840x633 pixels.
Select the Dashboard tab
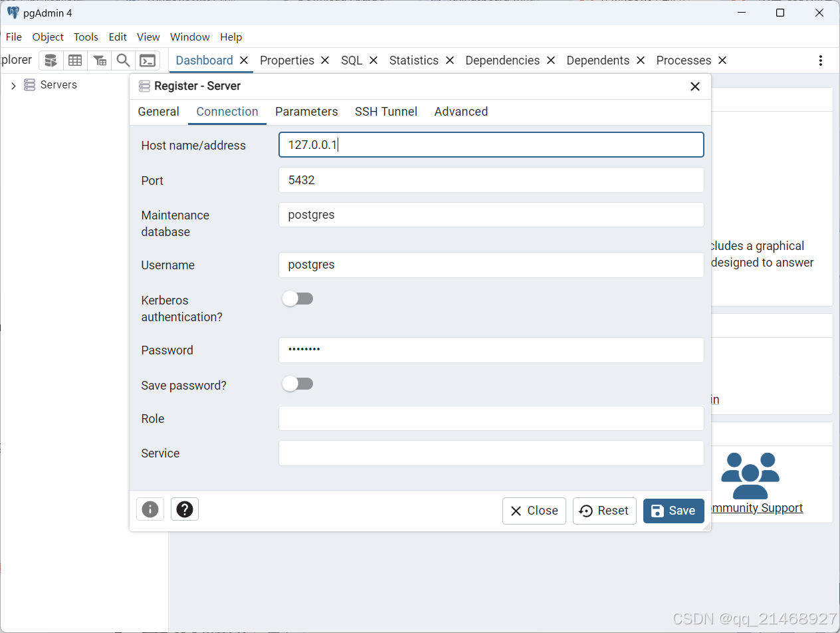click(x=204, y=61)
